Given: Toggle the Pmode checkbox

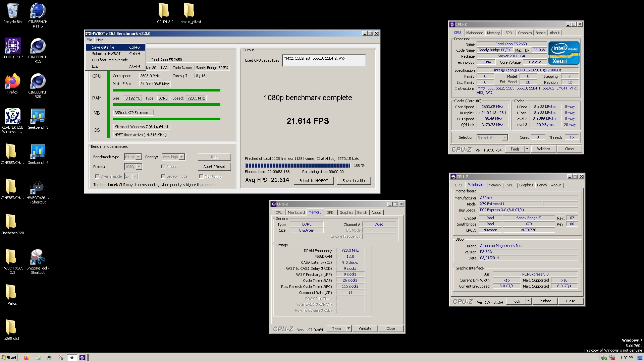Looking at the screenshot, I should click(x=163, y=167).
